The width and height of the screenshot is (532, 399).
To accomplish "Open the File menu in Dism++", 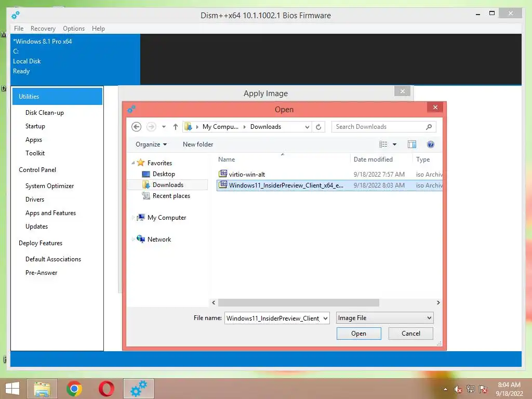I will click(19, 29).
